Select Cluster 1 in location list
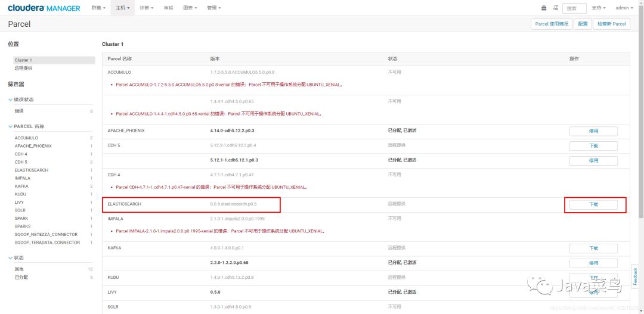 [x=54, y=60]
